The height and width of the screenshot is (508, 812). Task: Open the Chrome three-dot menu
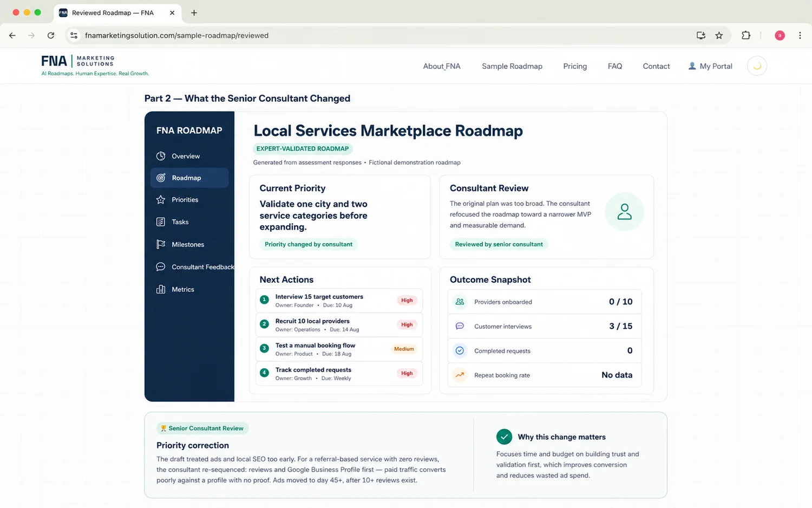800,35
